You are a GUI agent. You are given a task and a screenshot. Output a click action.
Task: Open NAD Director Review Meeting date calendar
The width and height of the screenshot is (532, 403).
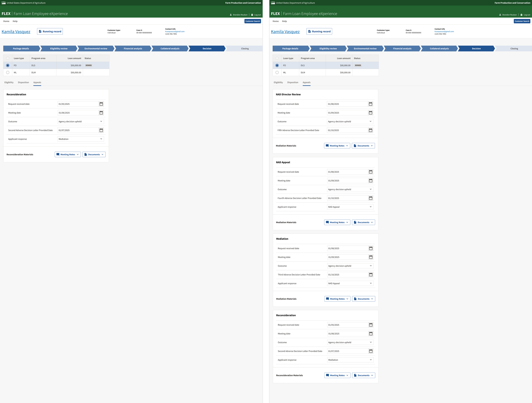(x=370, y=113)
